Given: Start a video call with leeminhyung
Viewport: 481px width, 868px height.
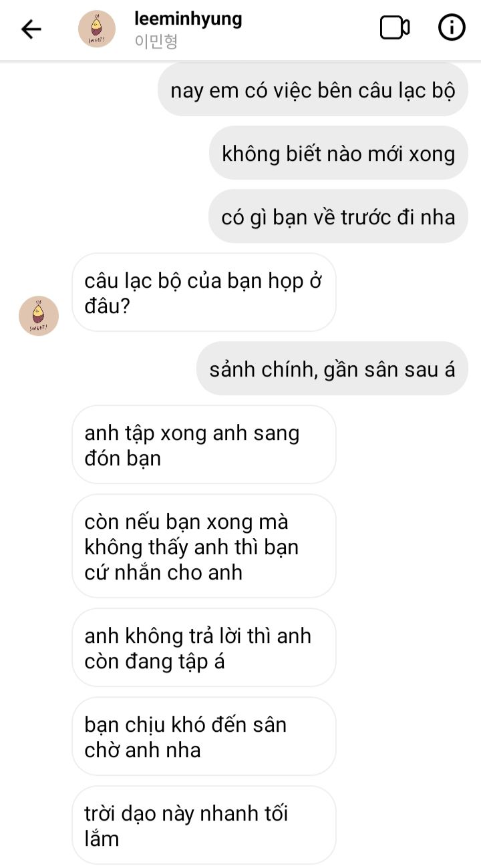Looking at the screenshot, I should point(395,27).
